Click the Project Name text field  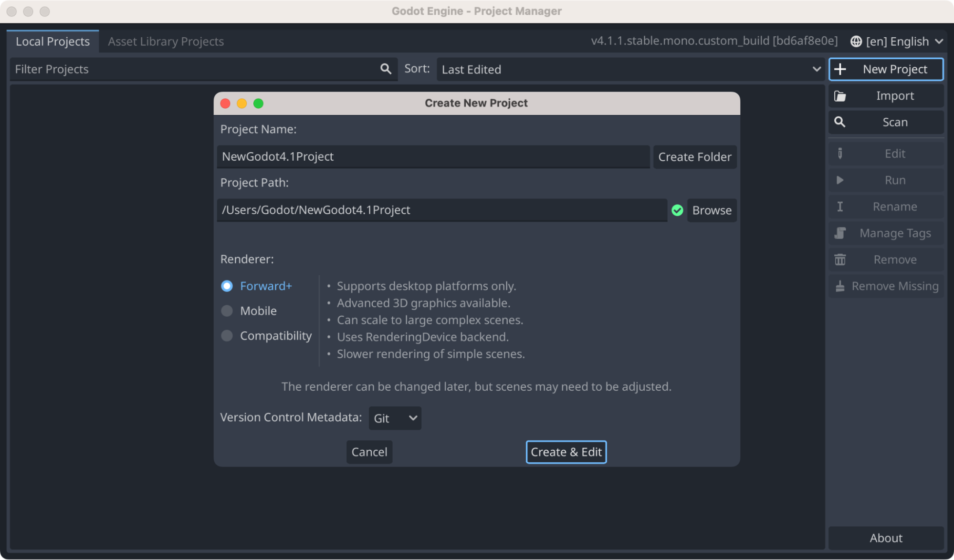(x=433, y=157)
